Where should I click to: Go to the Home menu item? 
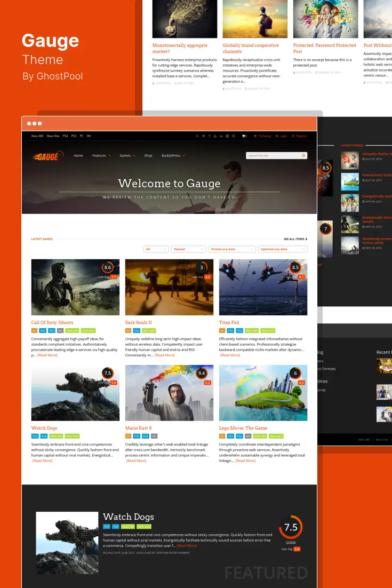(x=78, y=156)
